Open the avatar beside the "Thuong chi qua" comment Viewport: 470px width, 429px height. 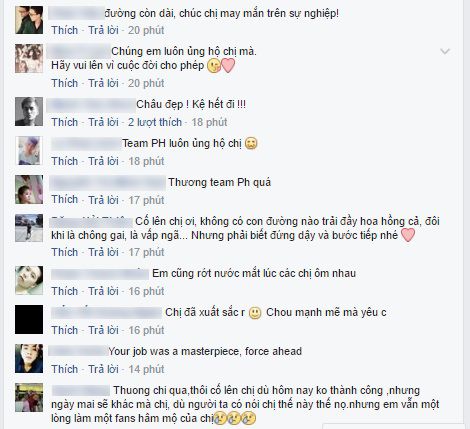pyautogui.click(x=29, y=397)
